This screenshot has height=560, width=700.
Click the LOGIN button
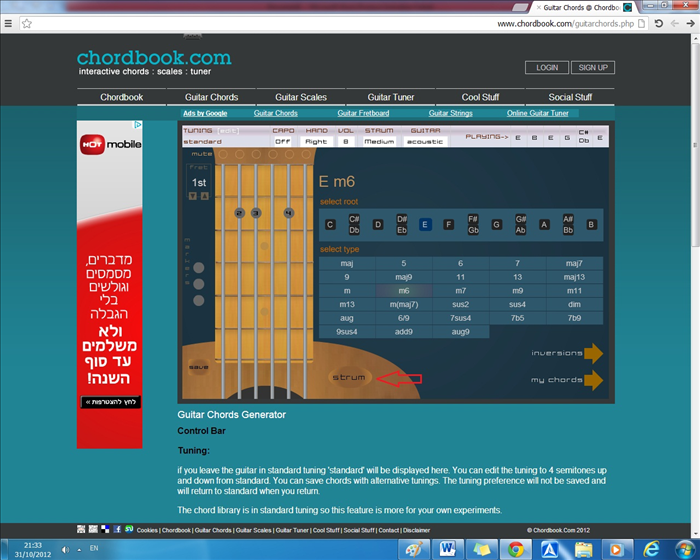coord(547,67)
